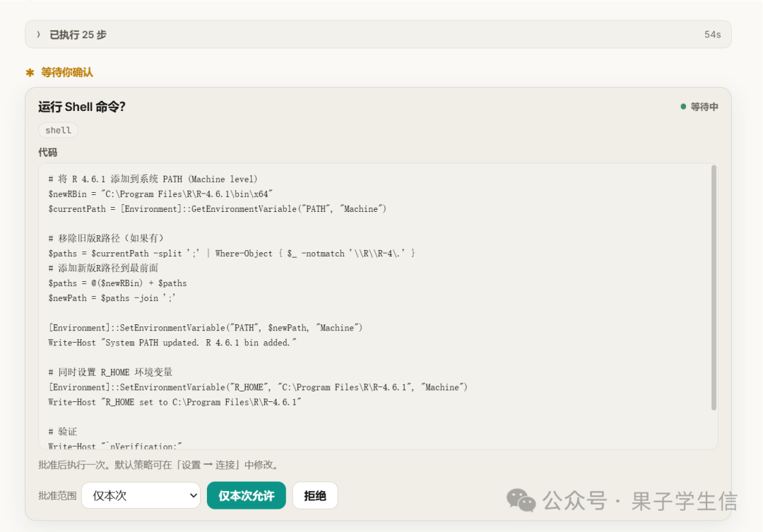Click the 等待你确认 heading text
Image resolution: width=763 pixels, height=532 pixels.
coord(67,73)
